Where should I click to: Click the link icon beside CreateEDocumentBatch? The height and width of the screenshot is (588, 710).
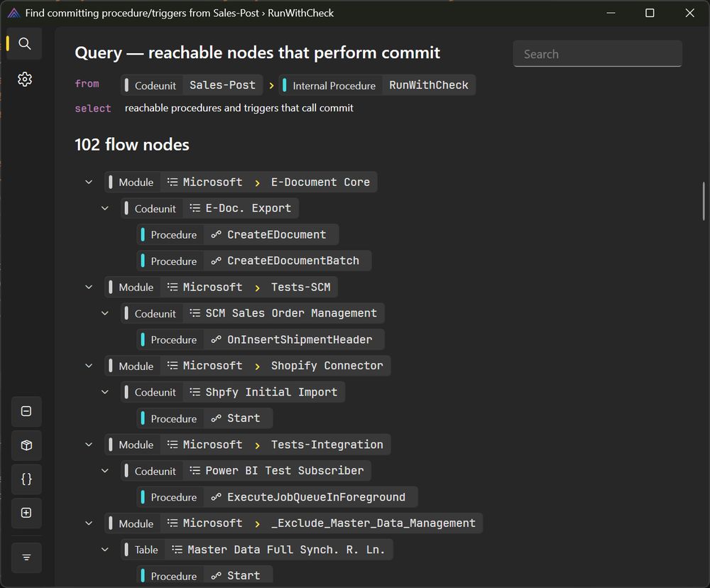(x=217, y=261)
